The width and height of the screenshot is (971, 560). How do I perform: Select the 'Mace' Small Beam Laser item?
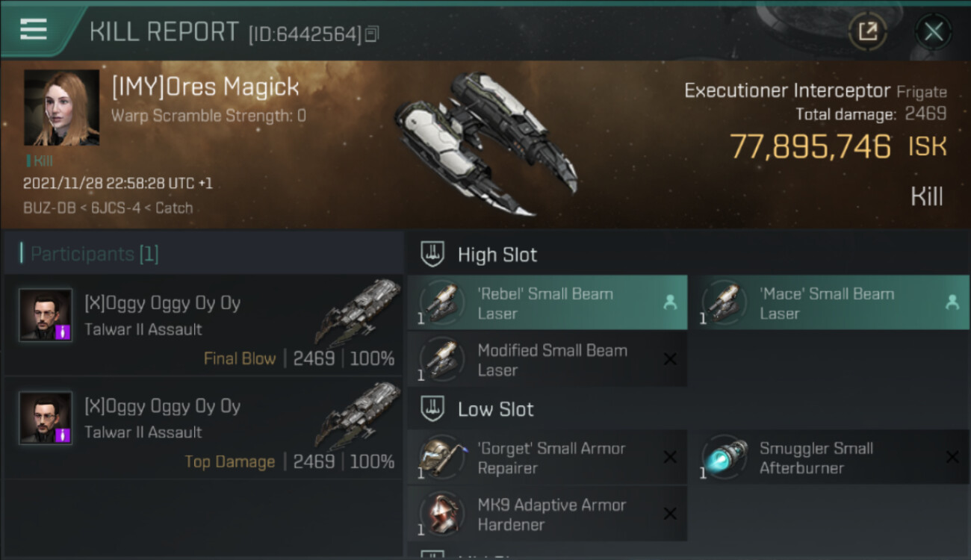[x=828, y=303]
